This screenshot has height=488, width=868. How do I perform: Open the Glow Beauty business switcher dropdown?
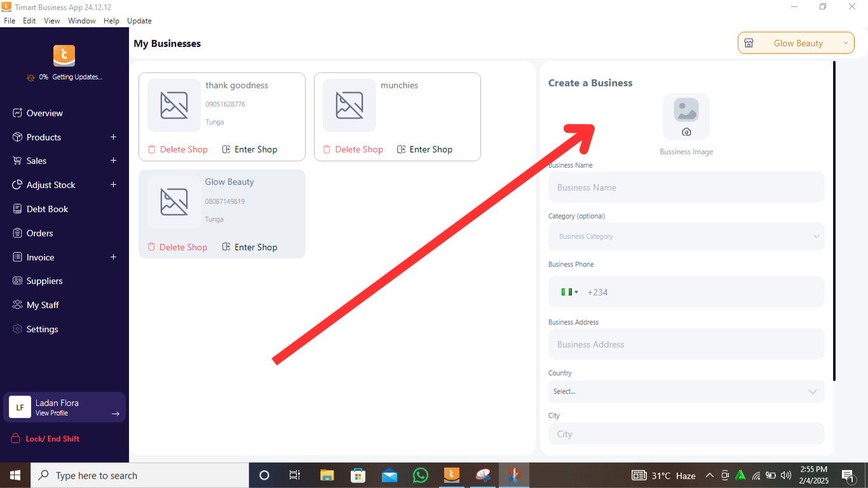click(x=796, y=43)
